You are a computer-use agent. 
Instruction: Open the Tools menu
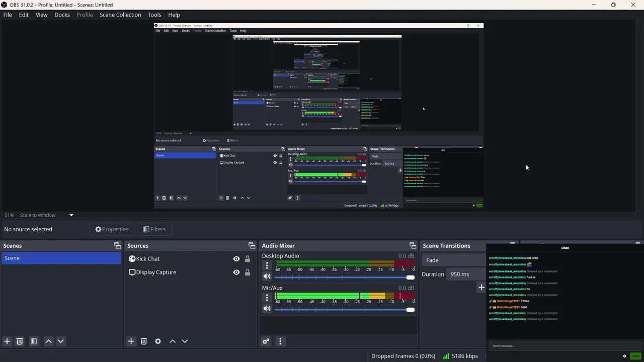point(154,15)
